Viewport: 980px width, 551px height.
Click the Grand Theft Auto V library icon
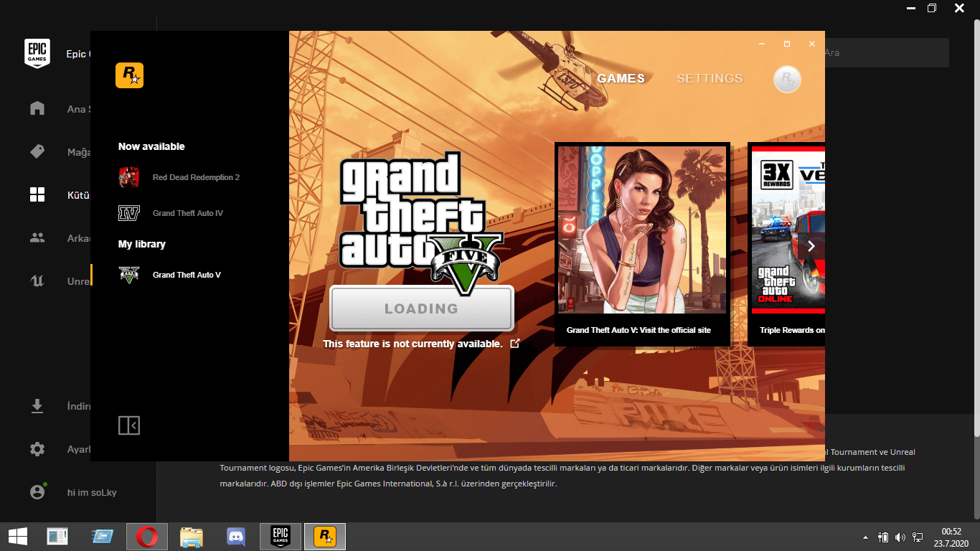[129, 275]
